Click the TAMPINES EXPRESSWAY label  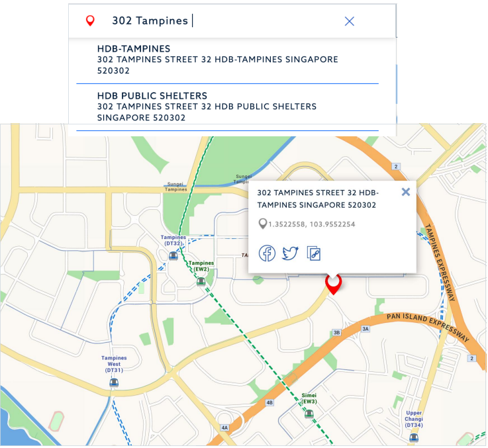coord(440,262)
